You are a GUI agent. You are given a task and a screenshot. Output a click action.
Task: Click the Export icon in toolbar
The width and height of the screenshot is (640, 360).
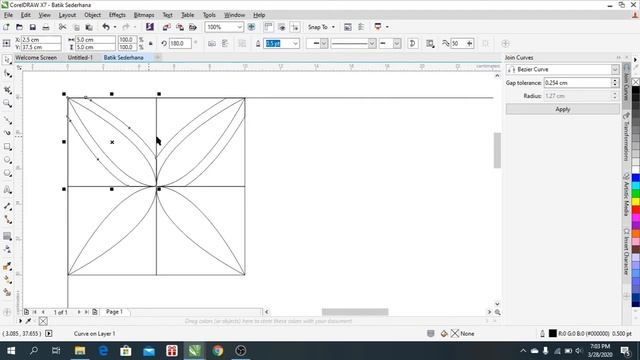[180, 27]
